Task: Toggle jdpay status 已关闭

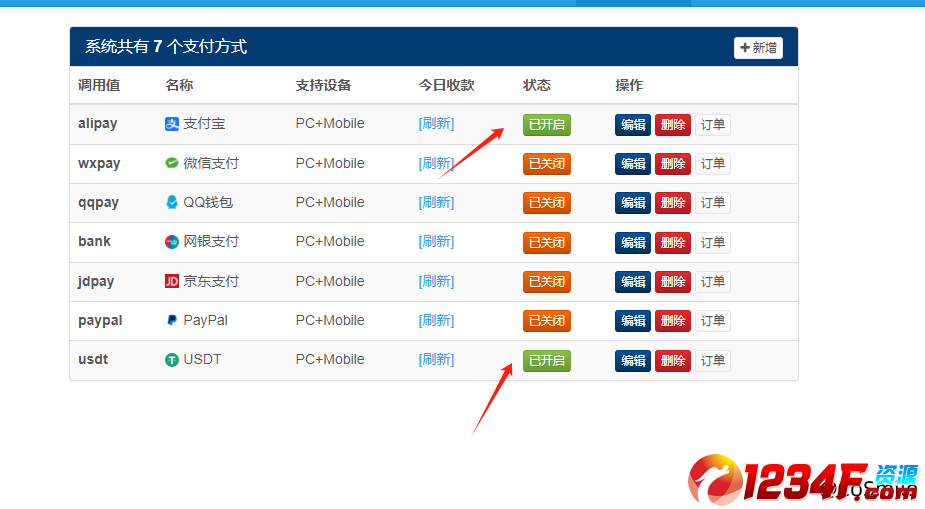Action: click(x=547, y=282)
